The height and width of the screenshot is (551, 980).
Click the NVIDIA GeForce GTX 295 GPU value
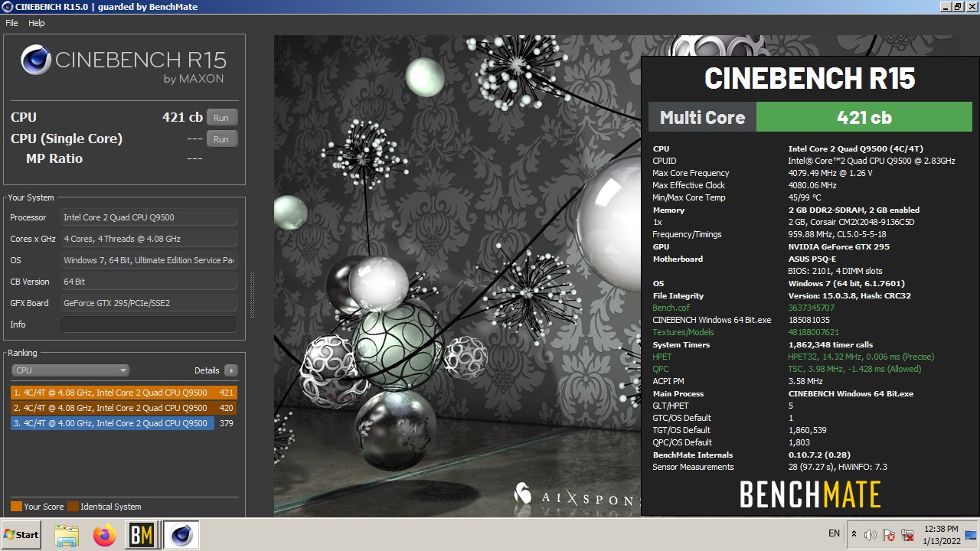tap(838, 246)
